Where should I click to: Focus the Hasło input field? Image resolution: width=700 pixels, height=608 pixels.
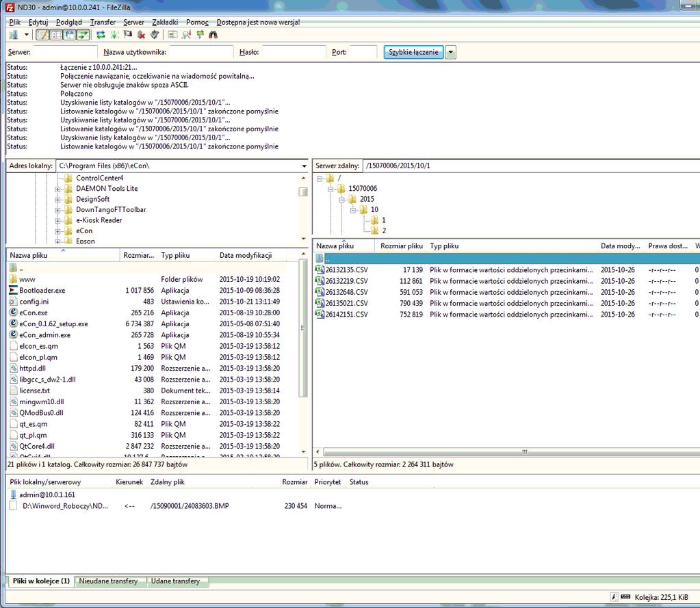(294, 52)
